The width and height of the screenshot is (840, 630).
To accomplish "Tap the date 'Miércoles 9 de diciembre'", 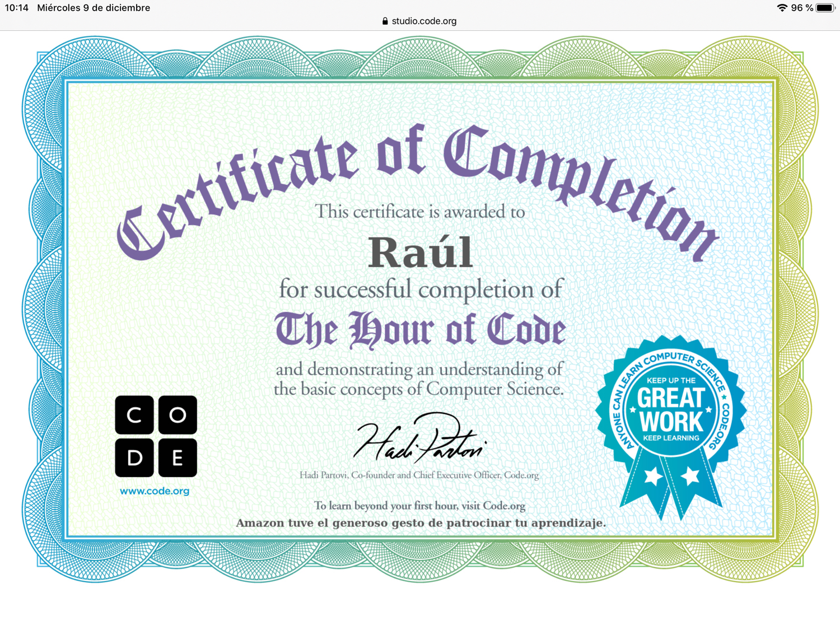I will pos(94,8).
